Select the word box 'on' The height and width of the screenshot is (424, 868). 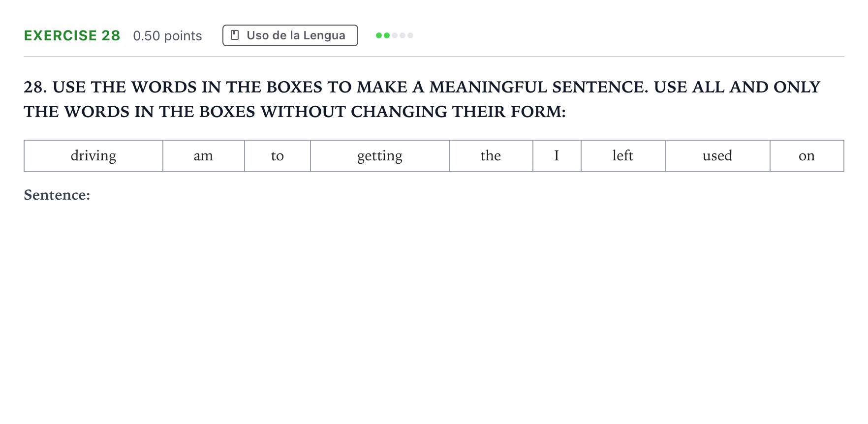coord(807,156)
